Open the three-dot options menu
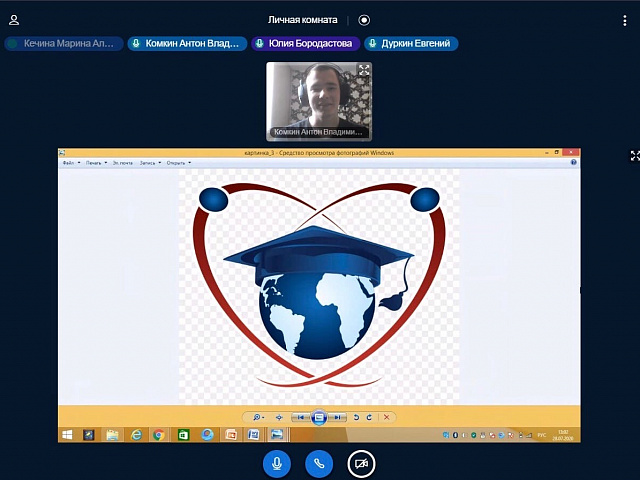Screen dimensions: 640x480 (x=624, y=20)
